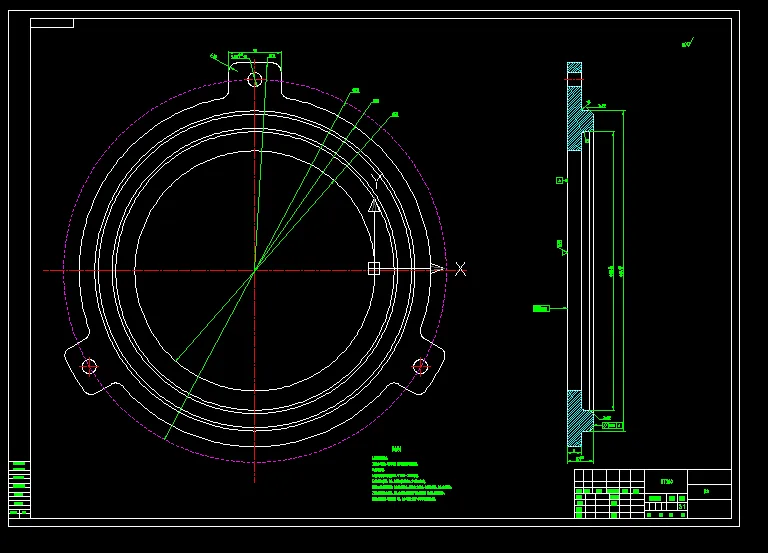Image resolution: width=768 pixels, height=553 pixels.
Task: Click the revision table in the left margin
Action: [x=20, y=489]
